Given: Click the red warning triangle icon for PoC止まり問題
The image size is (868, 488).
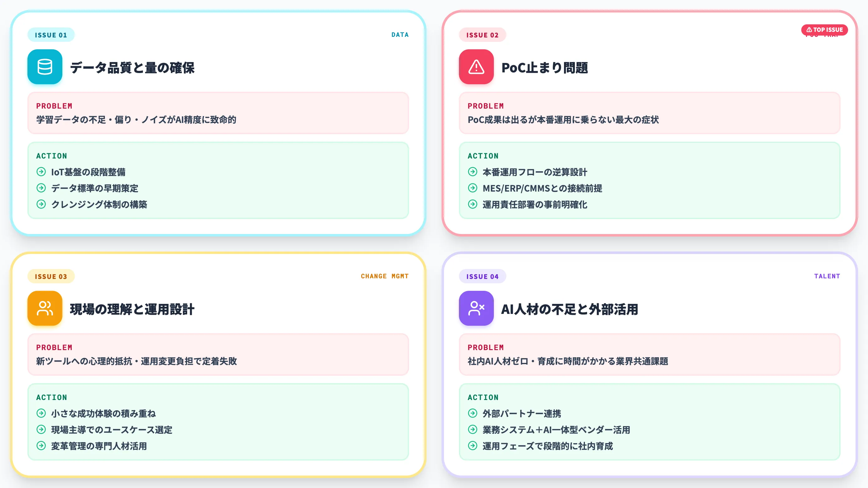Looking at the screenshot, I should [x=476, y=67].
